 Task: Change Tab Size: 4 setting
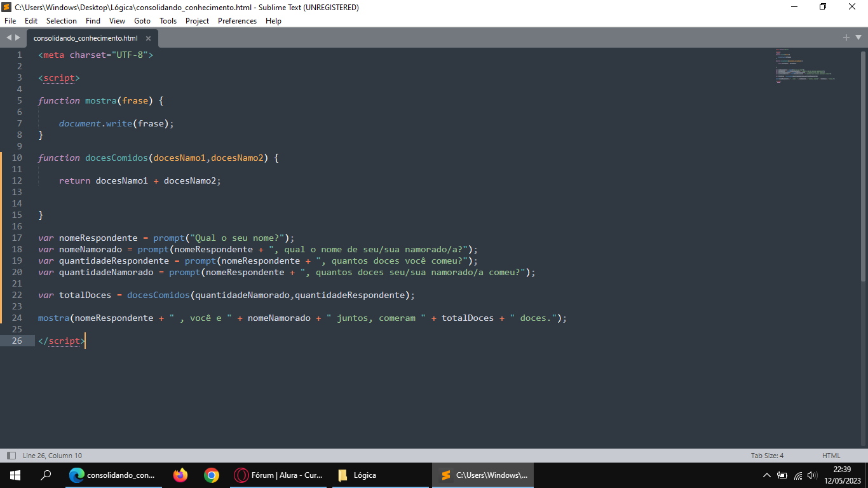767,456
